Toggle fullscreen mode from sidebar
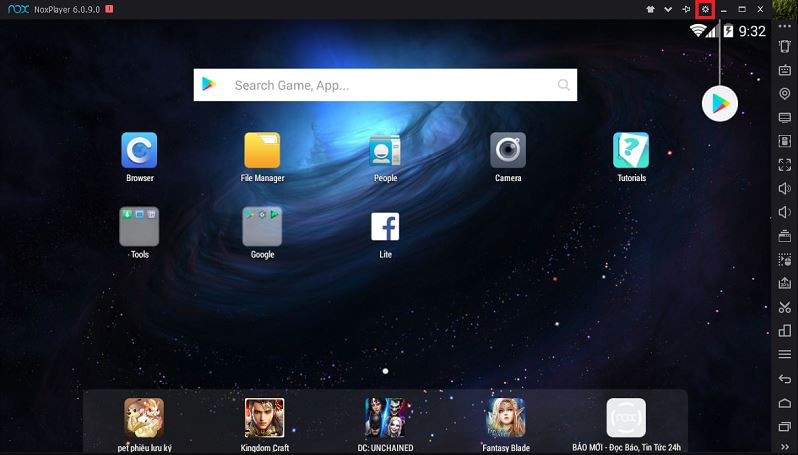 [785, 164]
